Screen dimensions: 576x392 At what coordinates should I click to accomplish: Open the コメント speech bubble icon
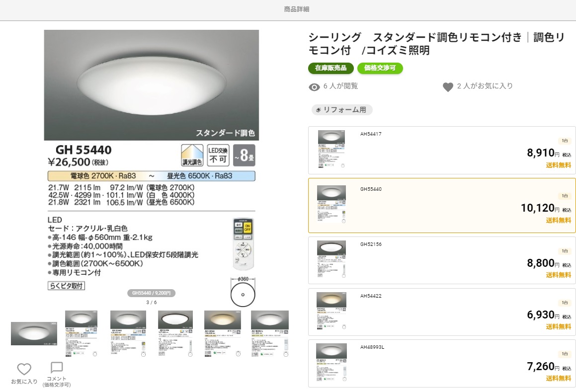57,368
